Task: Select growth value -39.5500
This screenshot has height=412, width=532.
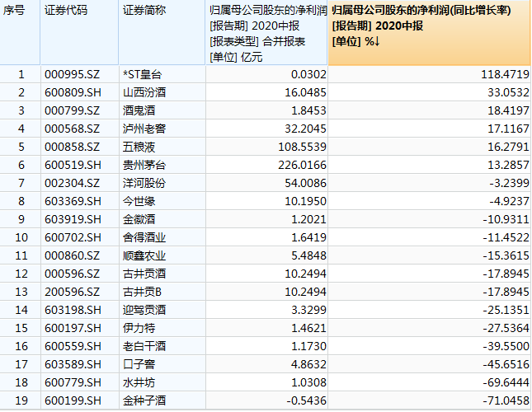Action: 506,346
